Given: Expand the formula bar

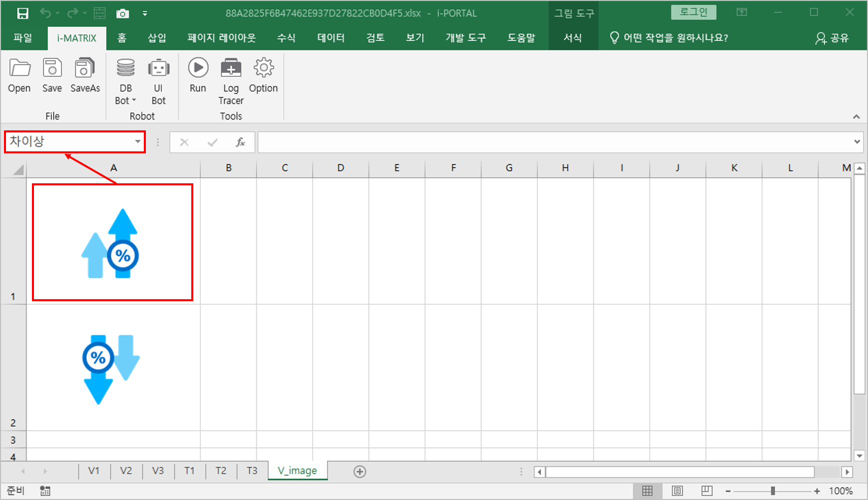Looking at the screenshot, I should tap(857, 142).
